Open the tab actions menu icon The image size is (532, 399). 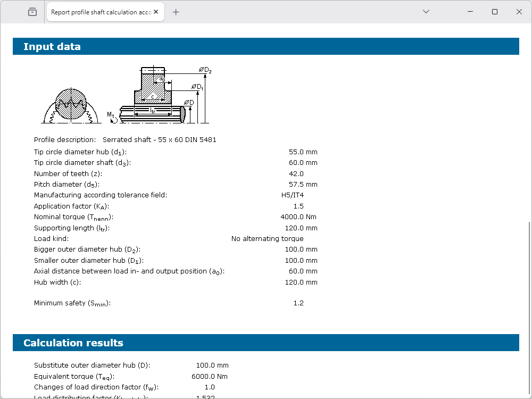click(32, 12)
